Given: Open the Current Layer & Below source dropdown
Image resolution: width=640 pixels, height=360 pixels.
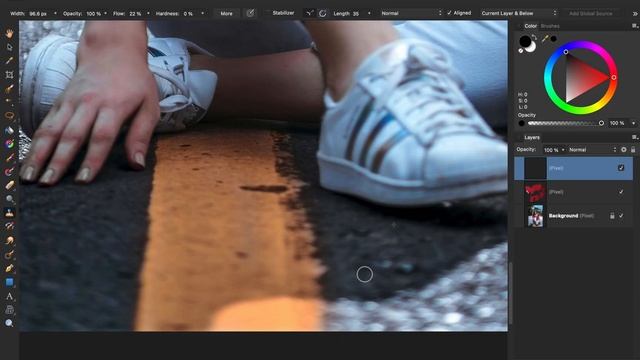Looking at the screenshot, I should [519, 13].
